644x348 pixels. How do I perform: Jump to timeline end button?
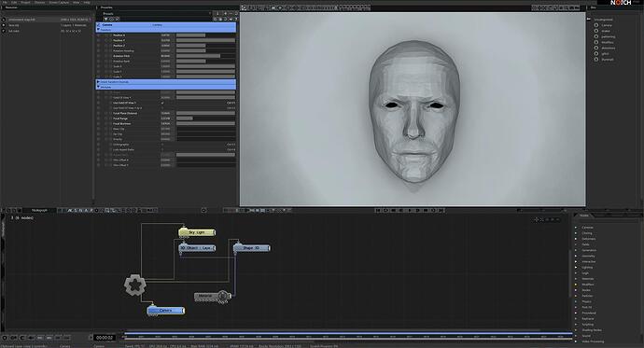(x=441, y=210)
